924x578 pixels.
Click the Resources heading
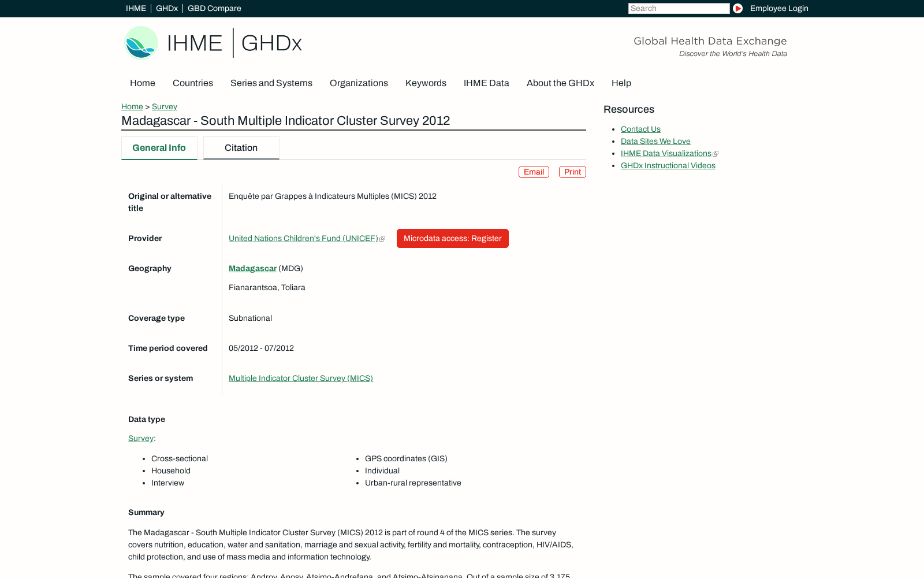[629, 109]
